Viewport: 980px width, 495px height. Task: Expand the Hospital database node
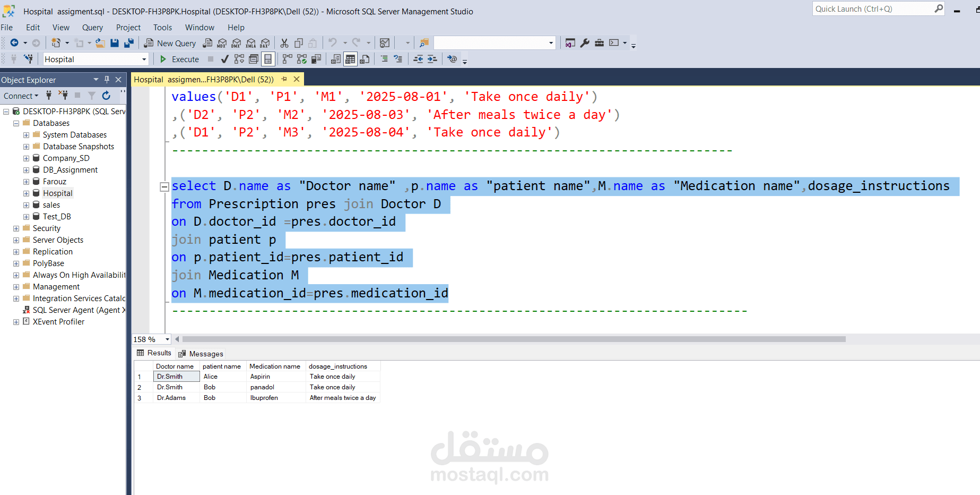coord(26,193)
